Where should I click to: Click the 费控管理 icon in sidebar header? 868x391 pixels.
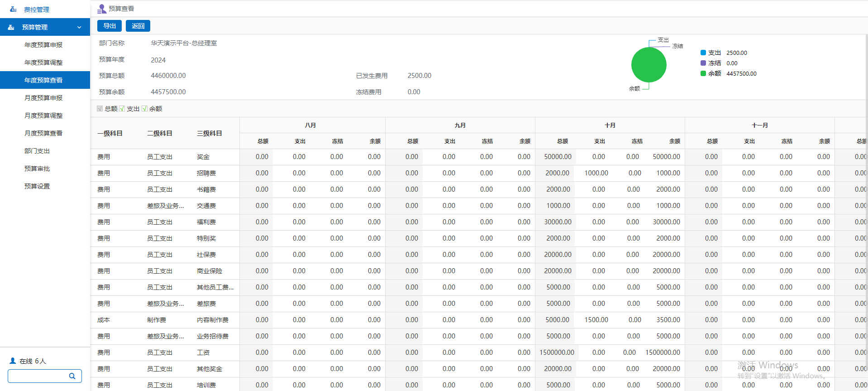pyautogui.click(x=13, y=9)
